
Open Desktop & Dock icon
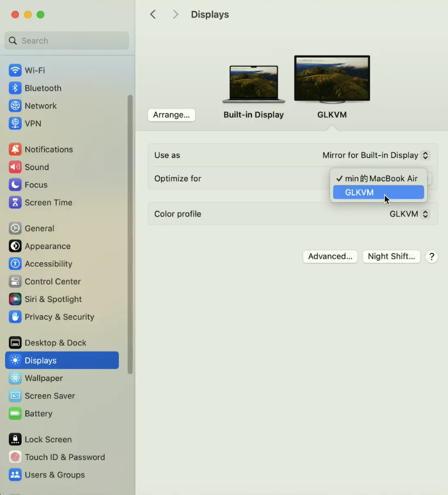pyautogui.click(x=15, y=342)
